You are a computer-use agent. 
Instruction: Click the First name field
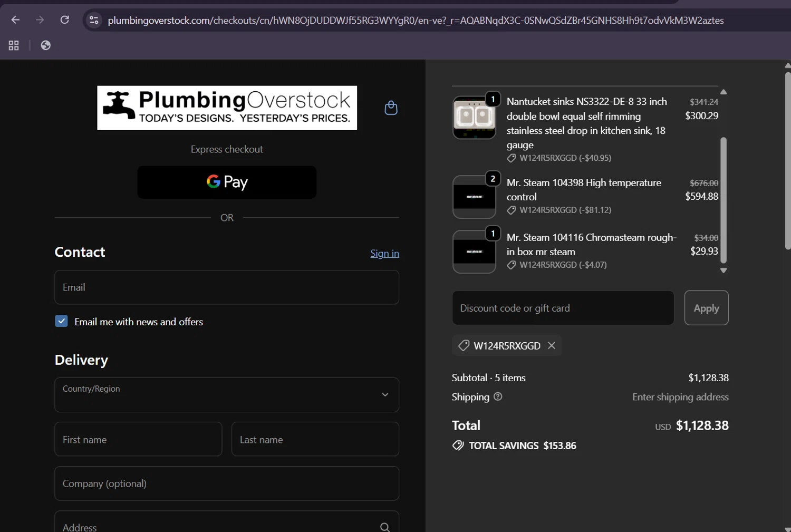click(x=138, y=439)
